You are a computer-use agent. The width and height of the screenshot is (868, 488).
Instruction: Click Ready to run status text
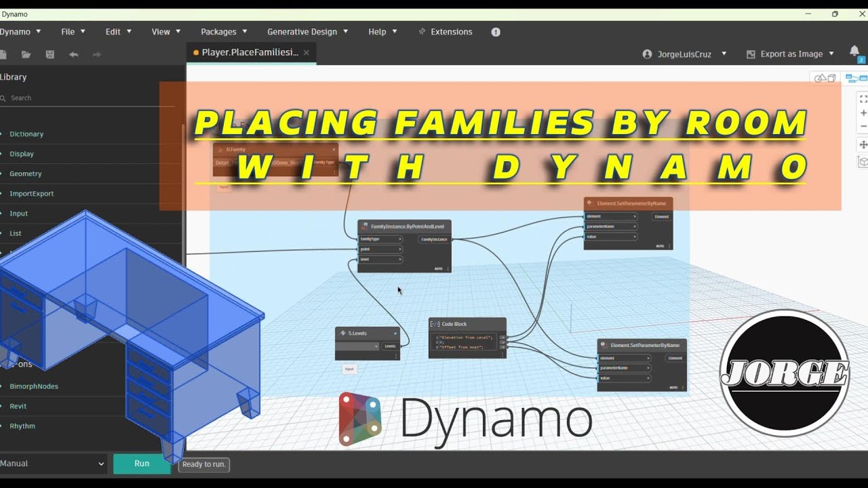pos(204,465)
